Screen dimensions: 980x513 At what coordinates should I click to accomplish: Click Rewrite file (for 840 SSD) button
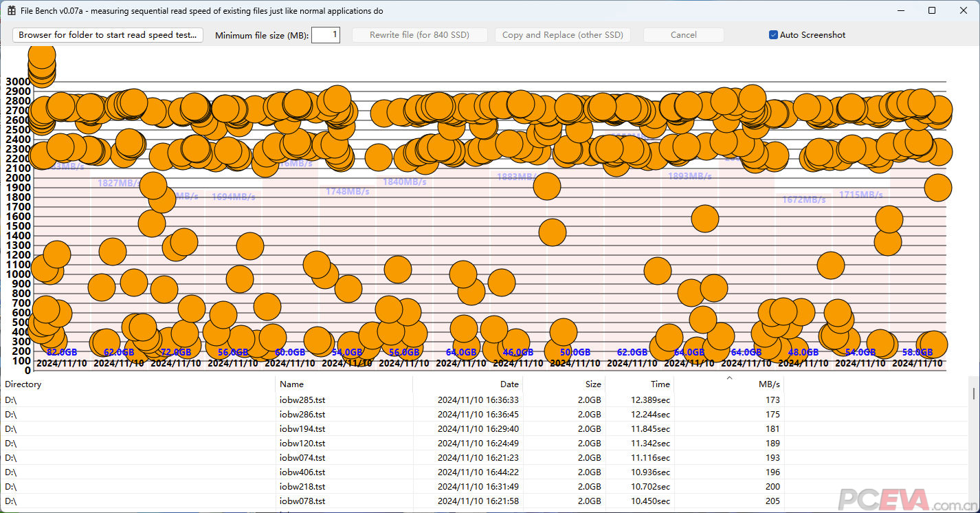pos(419,35)
